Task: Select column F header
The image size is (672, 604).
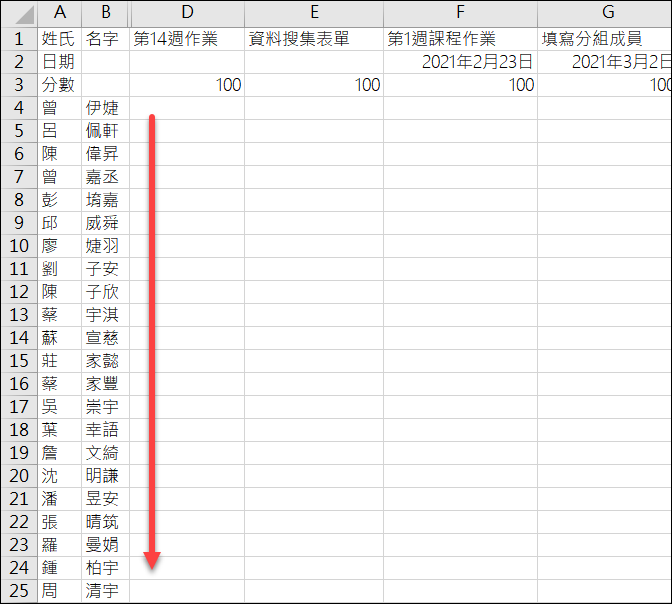Action: [460, 13]
